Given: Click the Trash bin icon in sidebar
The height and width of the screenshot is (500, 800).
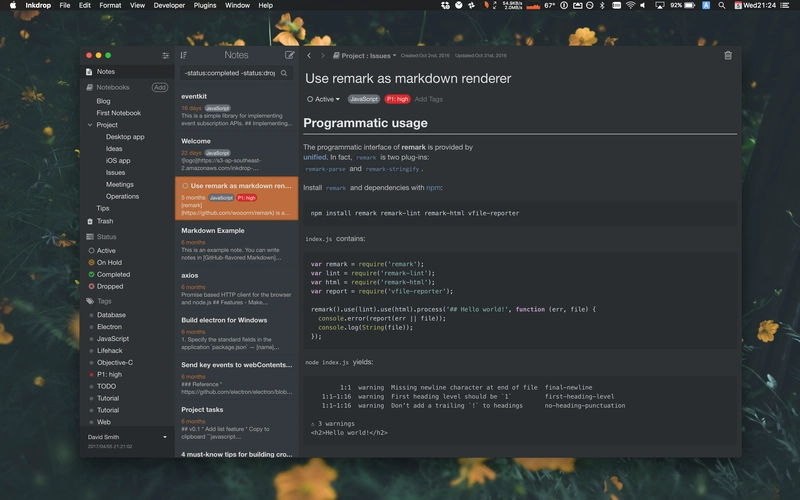Looking at the screenshot, I should pos(90,221).
